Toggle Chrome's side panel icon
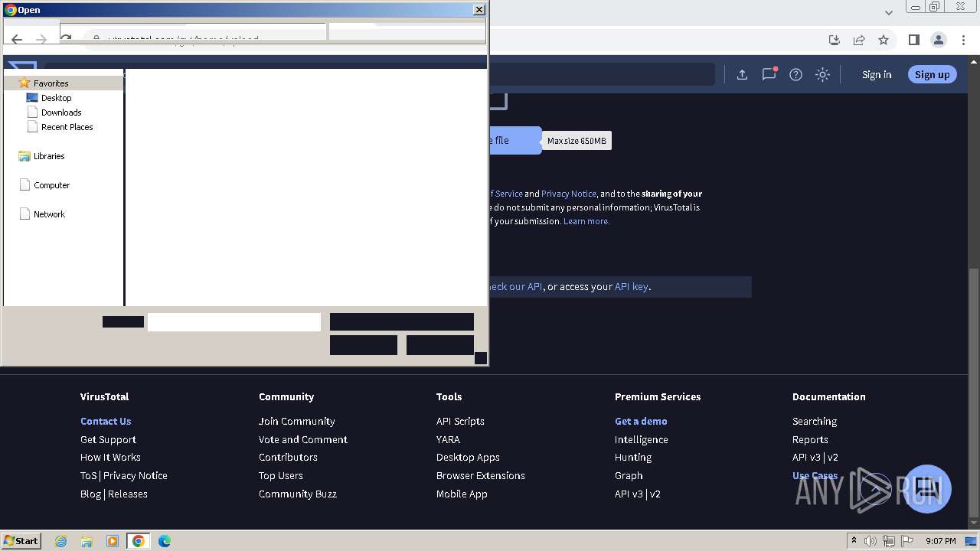The height and width of the screenshot is (551, 980). click(913, 40)
